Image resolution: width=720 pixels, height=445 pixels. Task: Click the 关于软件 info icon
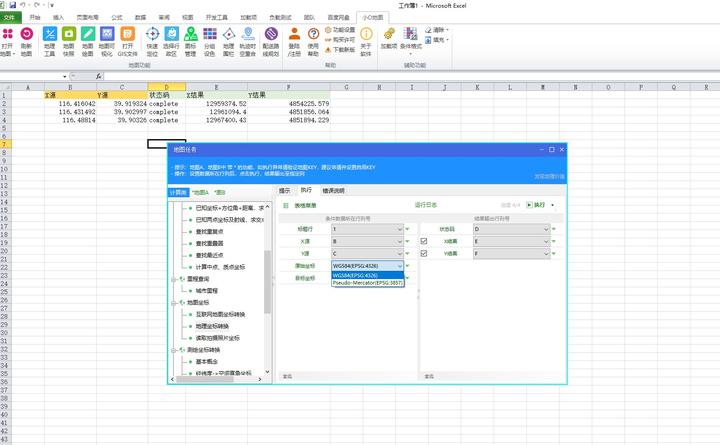366,34
